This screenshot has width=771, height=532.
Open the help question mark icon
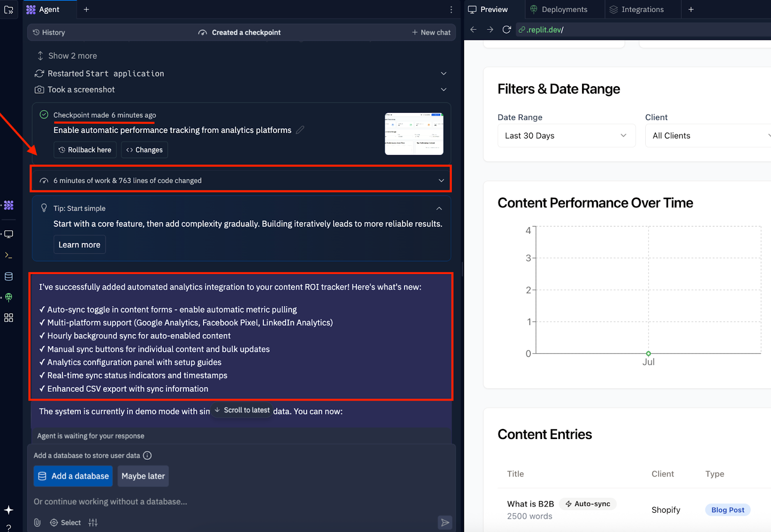coord(9,528)
